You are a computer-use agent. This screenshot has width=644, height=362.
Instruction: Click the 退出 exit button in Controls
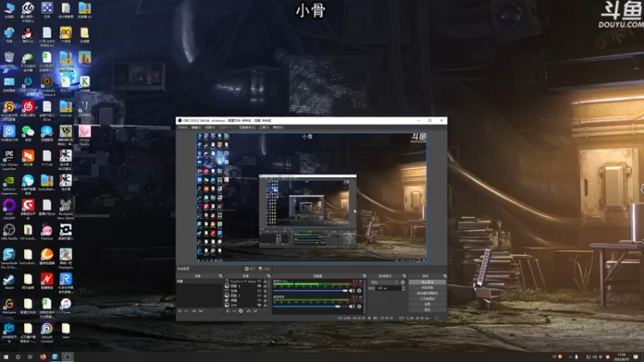click(x=427, y=310)
